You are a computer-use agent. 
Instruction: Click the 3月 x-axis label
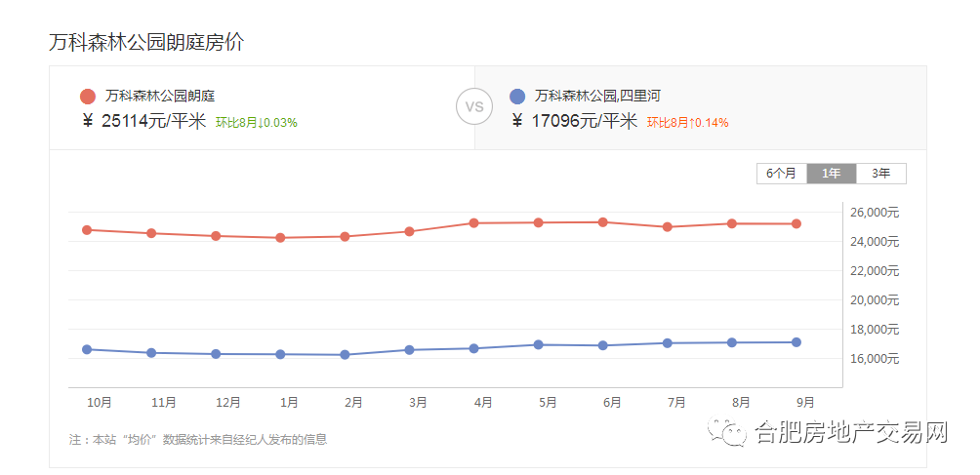click(x=418, y=403)
